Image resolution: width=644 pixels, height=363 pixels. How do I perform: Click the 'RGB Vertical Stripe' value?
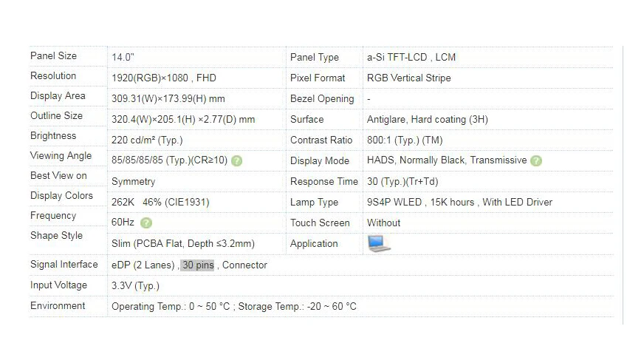(x=409, y=78)
